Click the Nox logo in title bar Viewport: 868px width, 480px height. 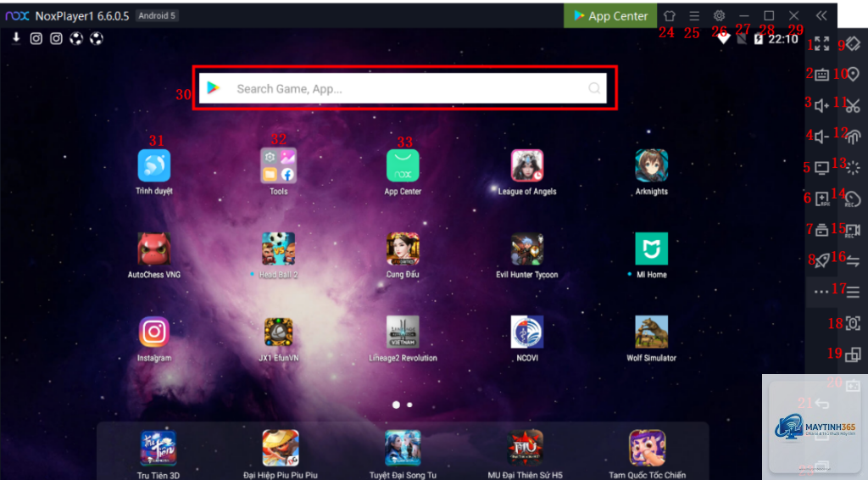(x=17, y=16)
